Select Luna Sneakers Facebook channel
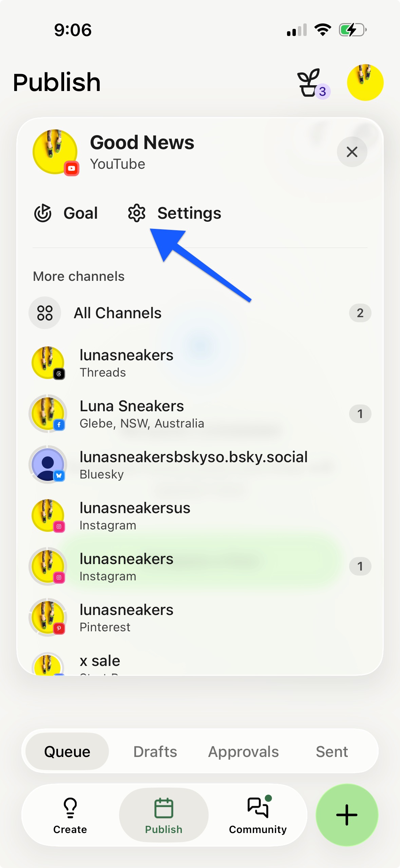The width and height of the screenshot is (400, 868). click(x=200, y=414)
